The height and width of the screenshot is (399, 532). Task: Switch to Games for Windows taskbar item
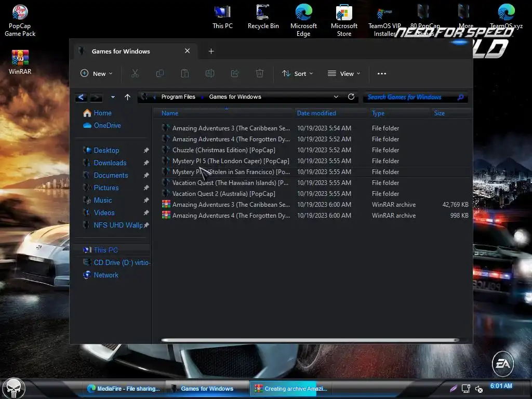(207, 389)
